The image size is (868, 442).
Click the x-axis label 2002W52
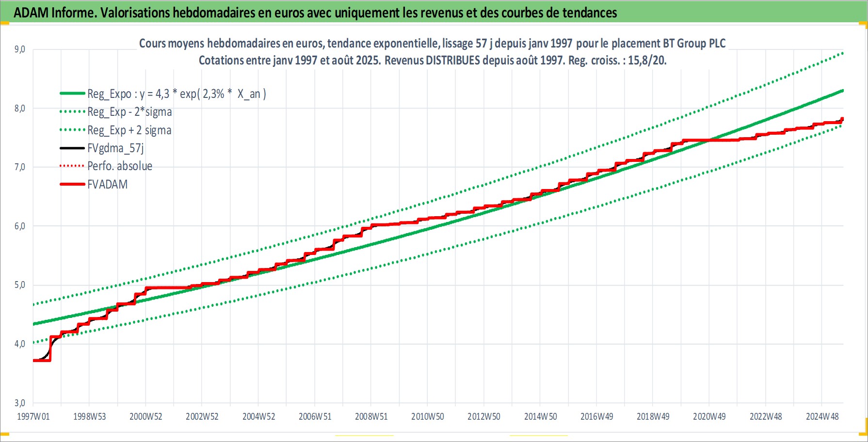[x=202, y=417]
